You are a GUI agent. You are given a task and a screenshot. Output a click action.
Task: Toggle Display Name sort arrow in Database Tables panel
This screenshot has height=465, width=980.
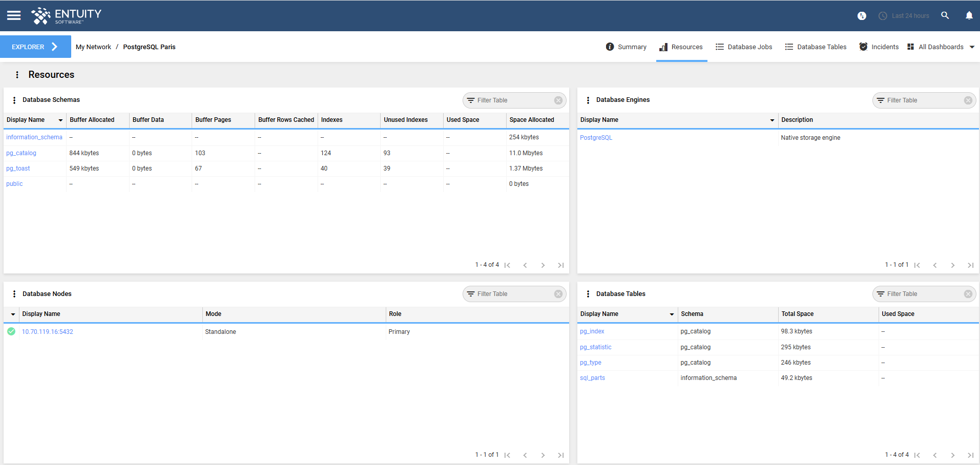672,314
